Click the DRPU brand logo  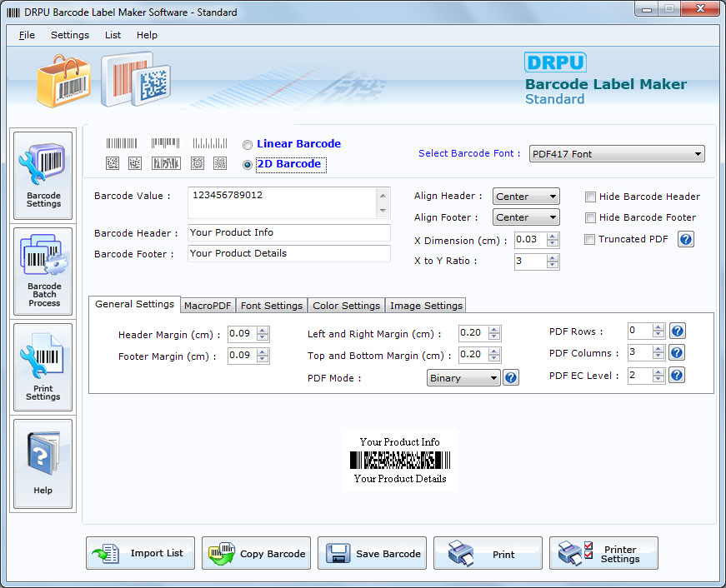(x=555, y=62)
